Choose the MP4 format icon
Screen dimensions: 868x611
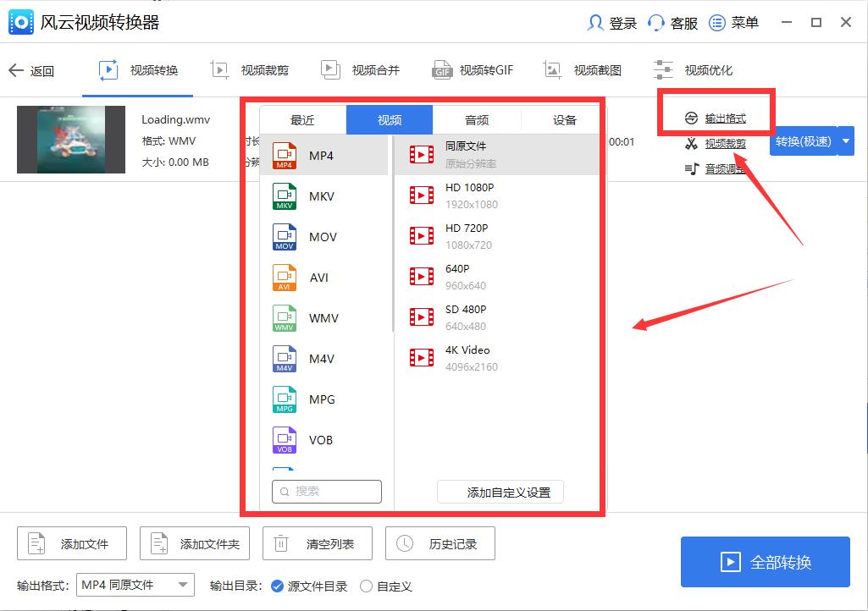tap(285, 156)
